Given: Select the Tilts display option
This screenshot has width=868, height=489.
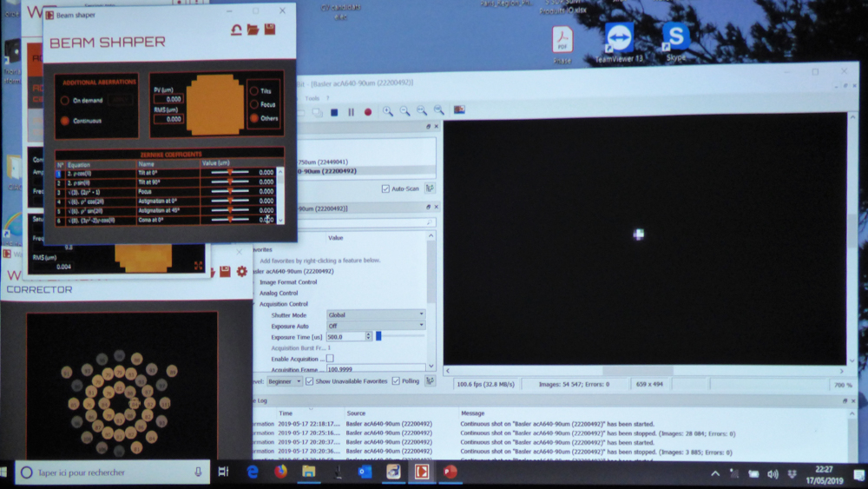Looking at the screenshot, I should click(254, 91).
